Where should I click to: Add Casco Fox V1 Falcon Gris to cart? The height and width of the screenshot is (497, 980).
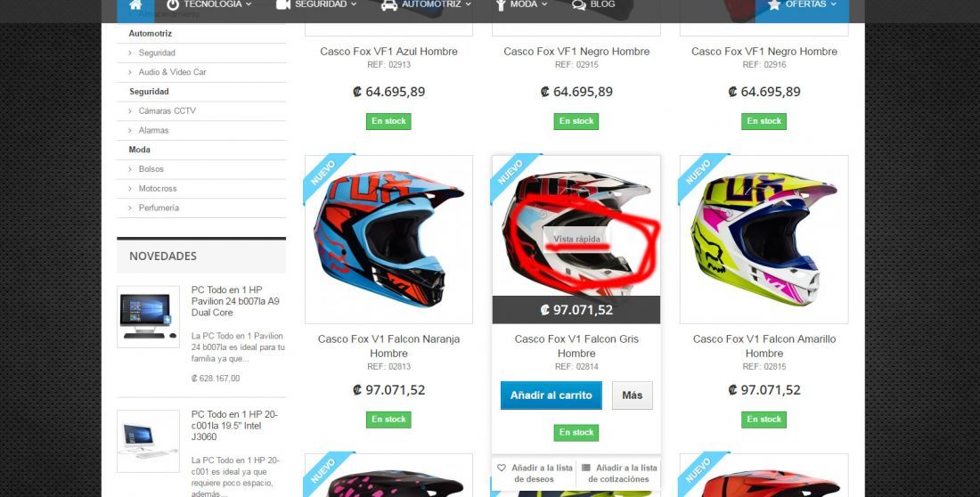[551, 395]
